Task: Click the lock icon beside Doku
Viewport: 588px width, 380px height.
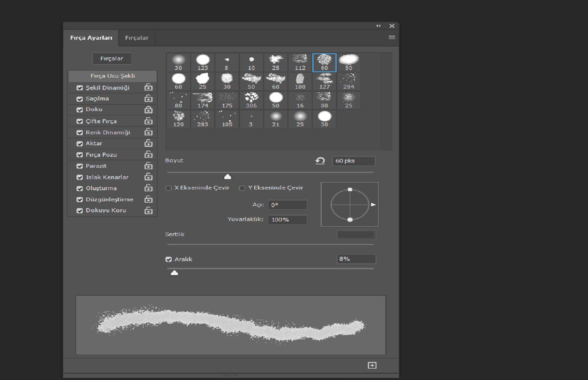Action: point(148,110)
